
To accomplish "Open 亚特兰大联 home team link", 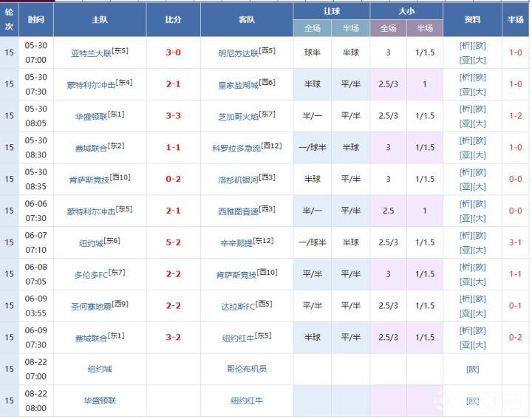I will (89, 53).
